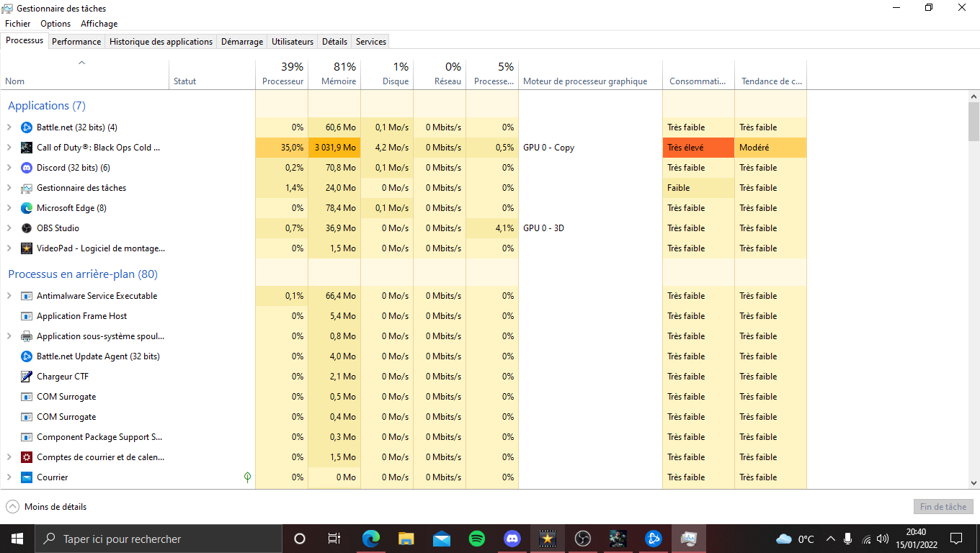Click the Courrier mail process icon
The height and width of the screenshot is (553, 980).
pyautogui.click(x=27, y=477)
